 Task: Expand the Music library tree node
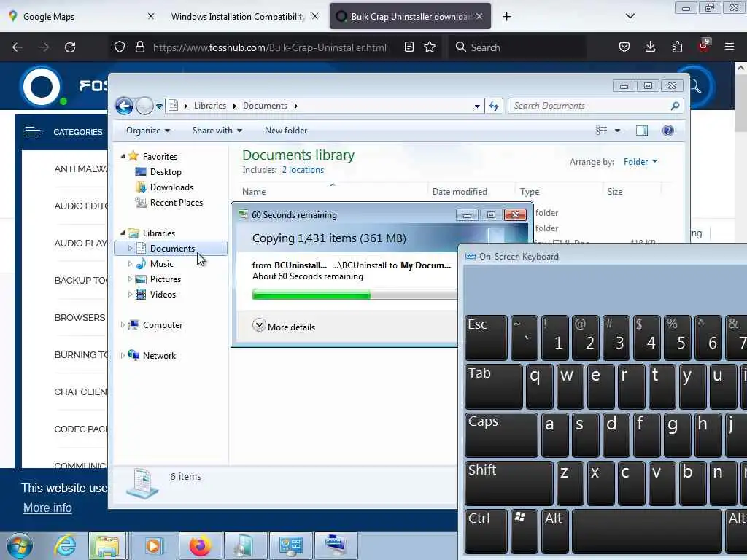pyautogui.click(x=130, y=264)
